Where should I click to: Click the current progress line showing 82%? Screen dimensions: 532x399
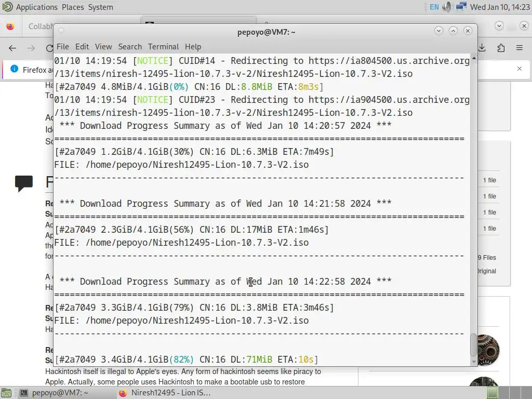click(x=187, y=360)
